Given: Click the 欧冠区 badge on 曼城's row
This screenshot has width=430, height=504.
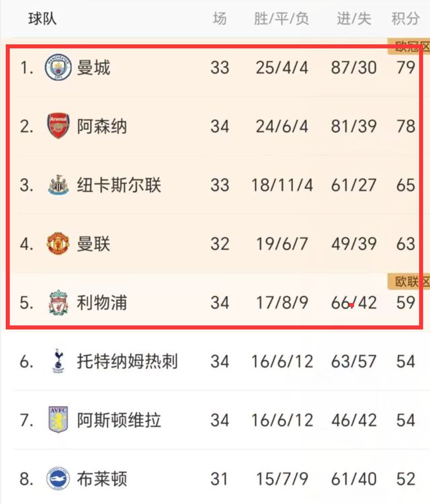Looking at the screenshot, I should [x=410, y=46].
